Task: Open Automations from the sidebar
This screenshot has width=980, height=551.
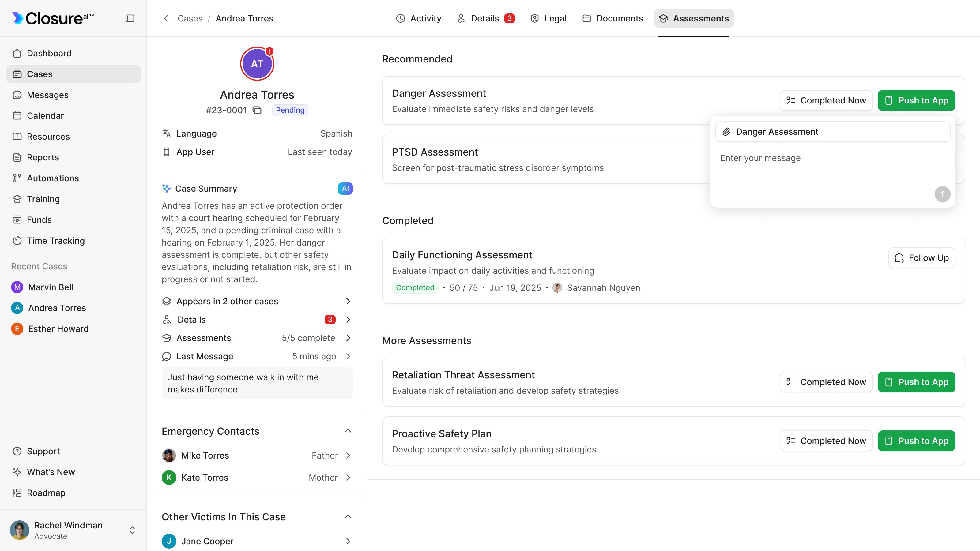Action: (x=52, y=178)
